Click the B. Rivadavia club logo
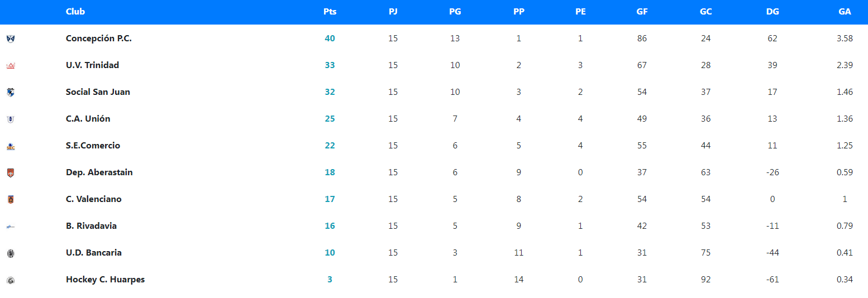This screenshot has height=298, width=868. (x=11, y=227)
